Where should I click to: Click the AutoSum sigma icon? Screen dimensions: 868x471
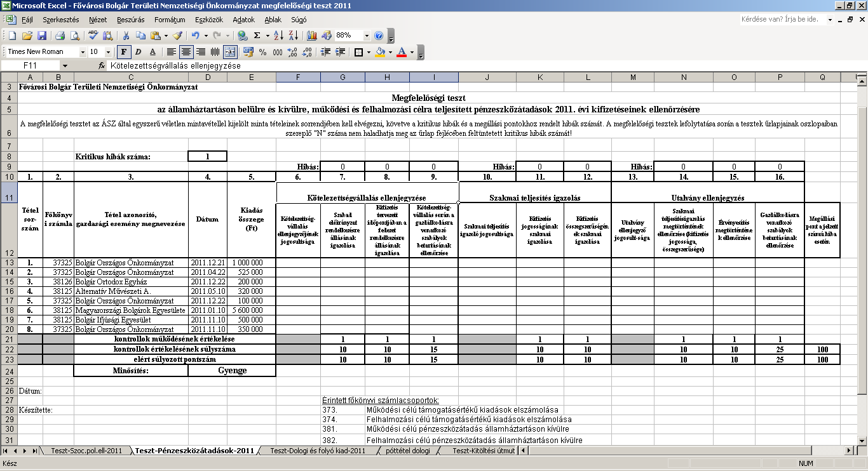pos(257,36)
